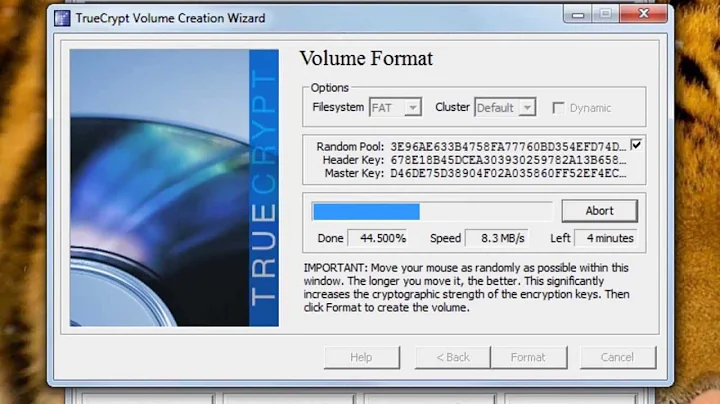The width and height of the screenshot is (720, 404).
Task: Abort the volume formatting
Action: pos(599,211)
